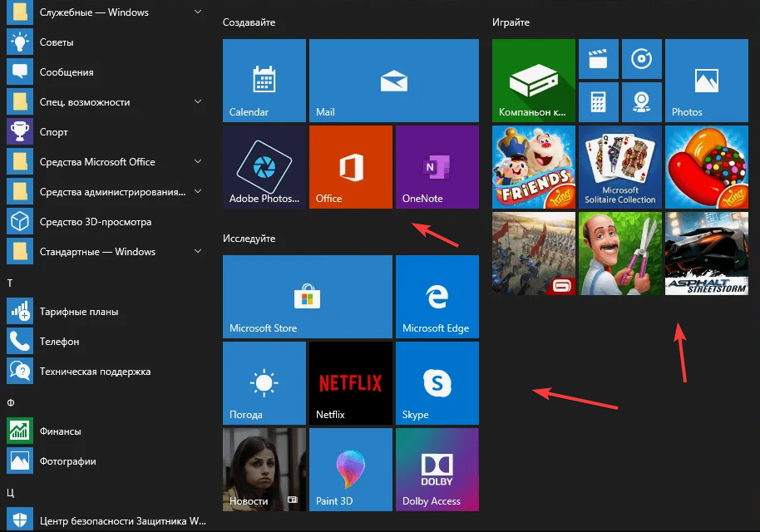
Task: Launch the Microsoft Edge tile
Action: click(437, 297)
